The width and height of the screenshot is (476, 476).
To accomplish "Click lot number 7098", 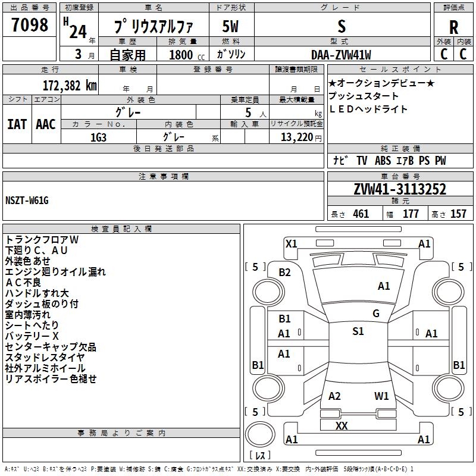I will pos(30,26).
